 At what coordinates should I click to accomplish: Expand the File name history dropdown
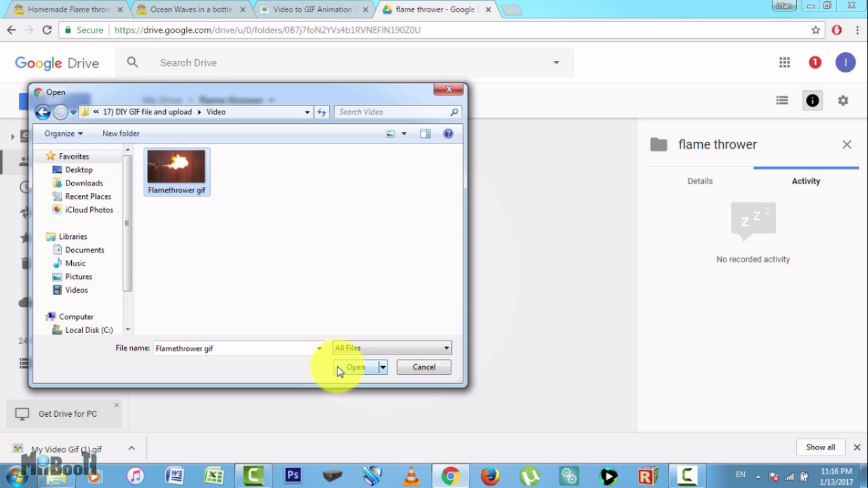pos(320,348)
